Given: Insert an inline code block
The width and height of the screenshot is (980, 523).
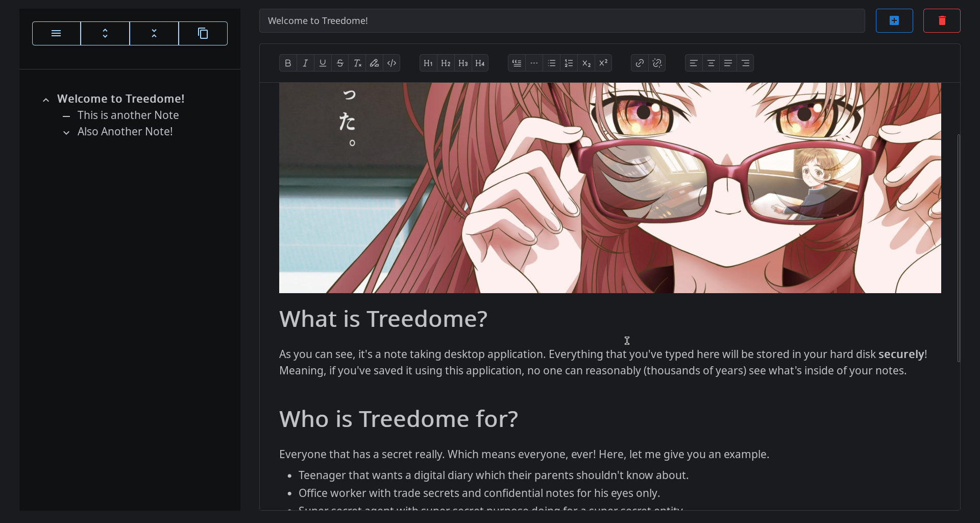Looking at the screenshot, I should tap(392, 63).
